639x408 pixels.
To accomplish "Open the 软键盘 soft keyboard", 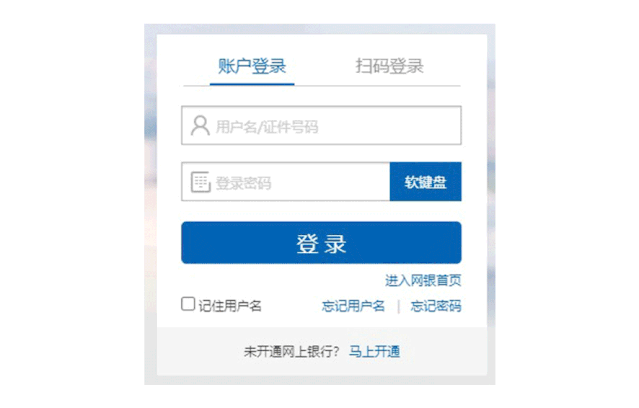I will click(x=425, y=182).
